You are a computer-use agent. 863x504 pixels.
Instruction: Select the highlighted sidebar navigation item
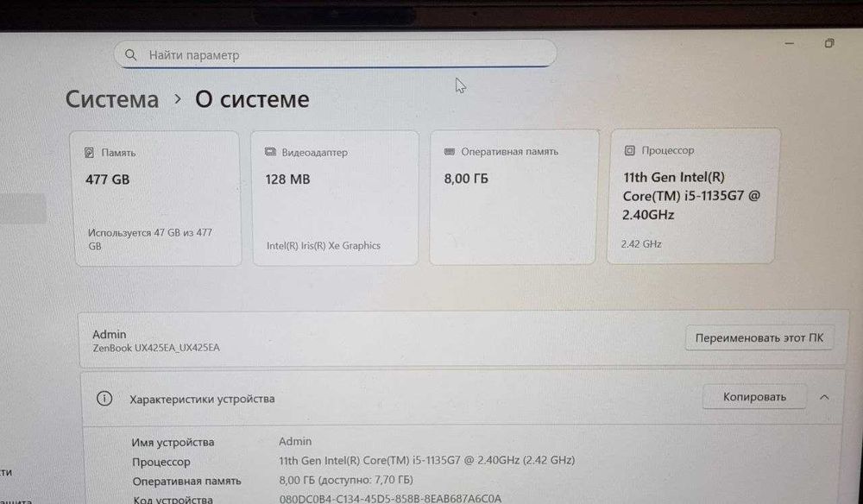[x=22, y=209]
